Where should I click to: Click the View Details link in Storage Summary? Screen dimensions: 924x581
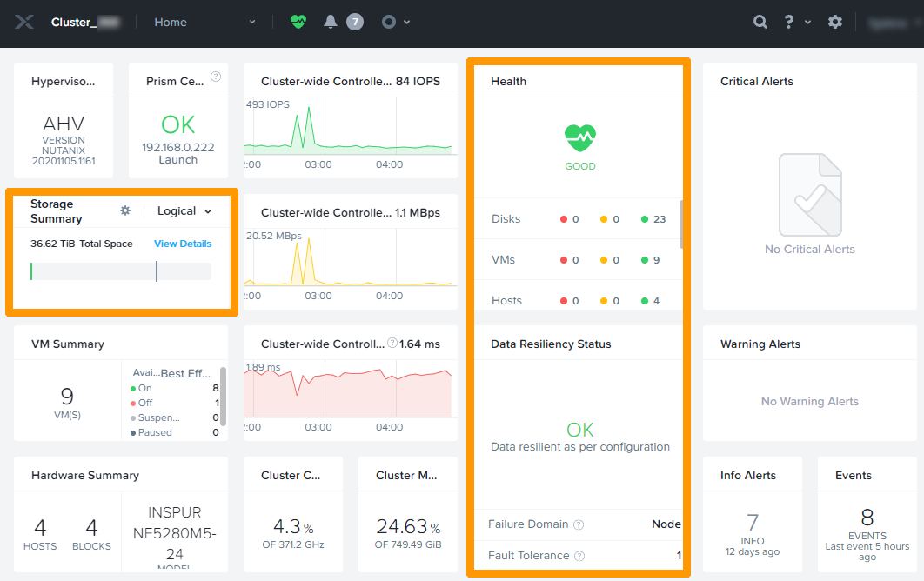[183, 244]
